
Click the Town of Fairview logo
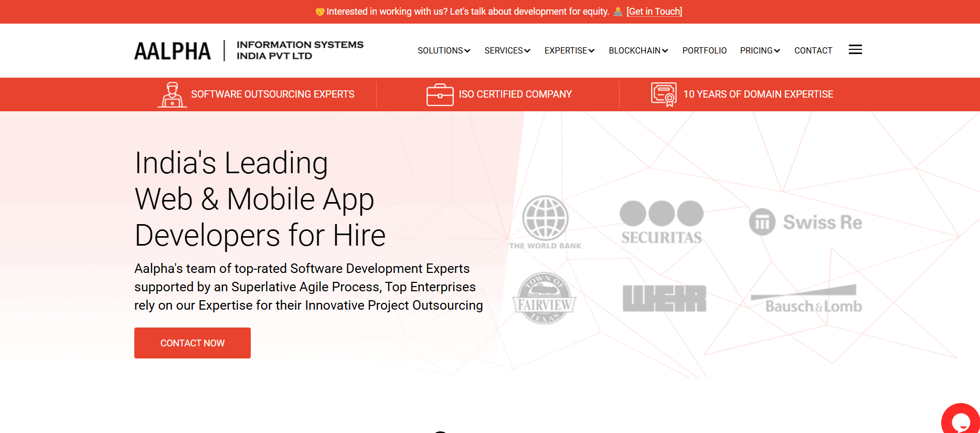point(544,298)
